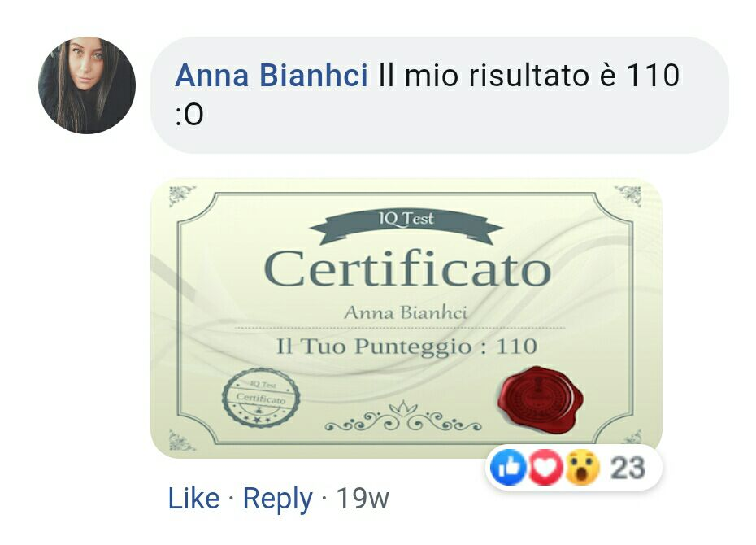756x545 pixels.
Task: Click the top-left corner ornament of certificate
Action: (182, 196)
